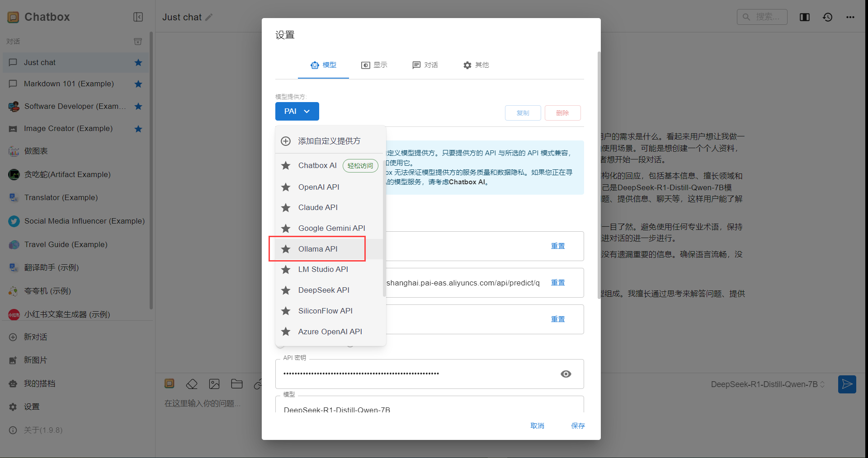Viewport: 868px width, 458px height.
Task: Open Social Media Influencer (Example) chat
Action: pos(75,221)
